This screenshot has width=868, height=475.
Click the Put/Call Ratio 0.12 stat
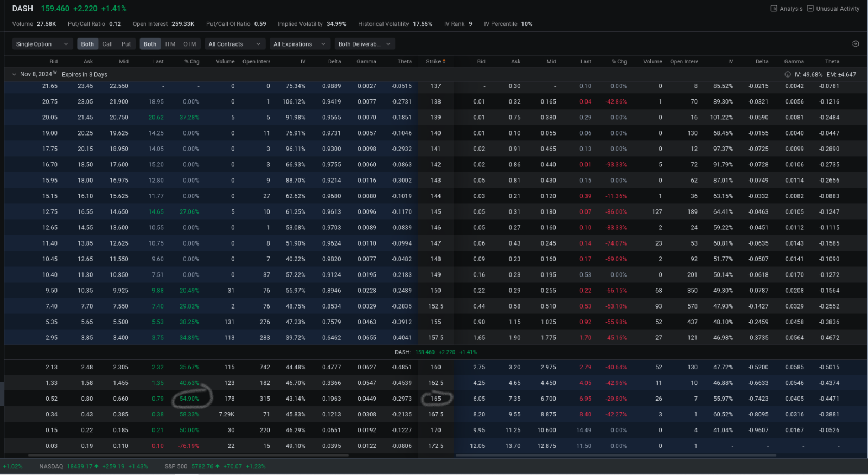point(94,24)
